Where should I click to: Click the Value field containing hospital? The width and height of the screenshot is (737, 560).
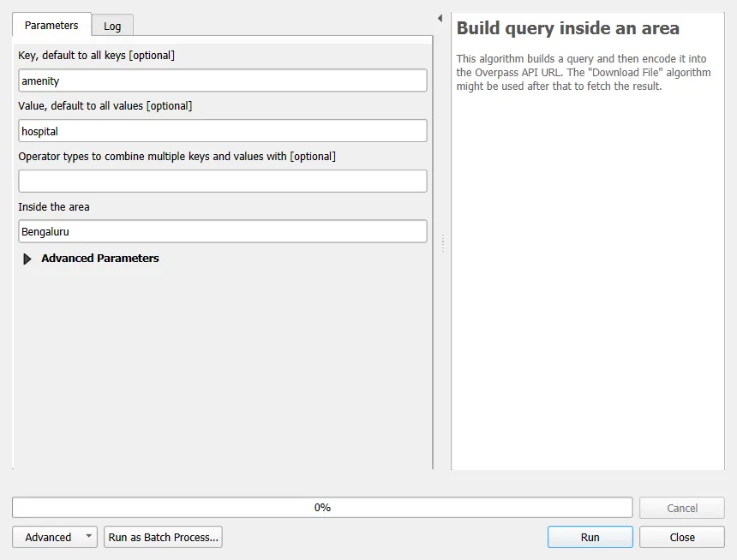223,131
